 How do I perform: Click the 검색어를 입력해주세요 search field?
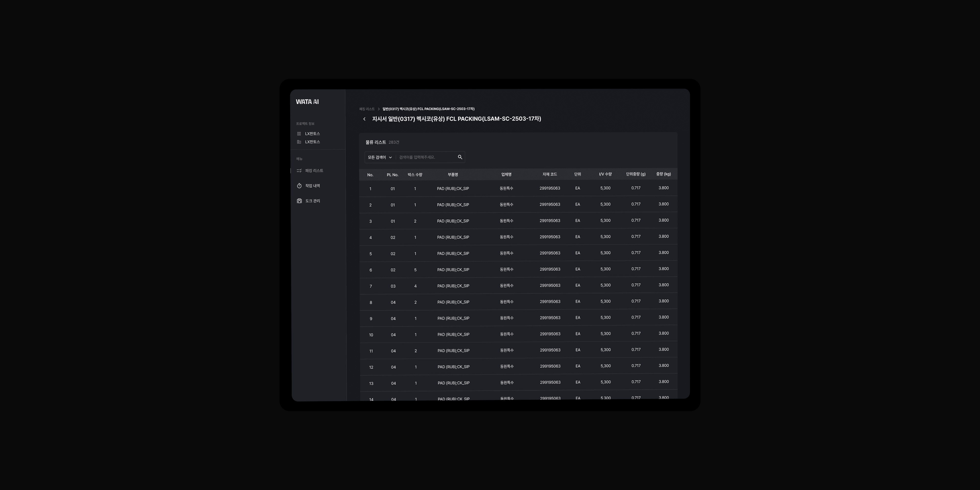click(426, 157)
